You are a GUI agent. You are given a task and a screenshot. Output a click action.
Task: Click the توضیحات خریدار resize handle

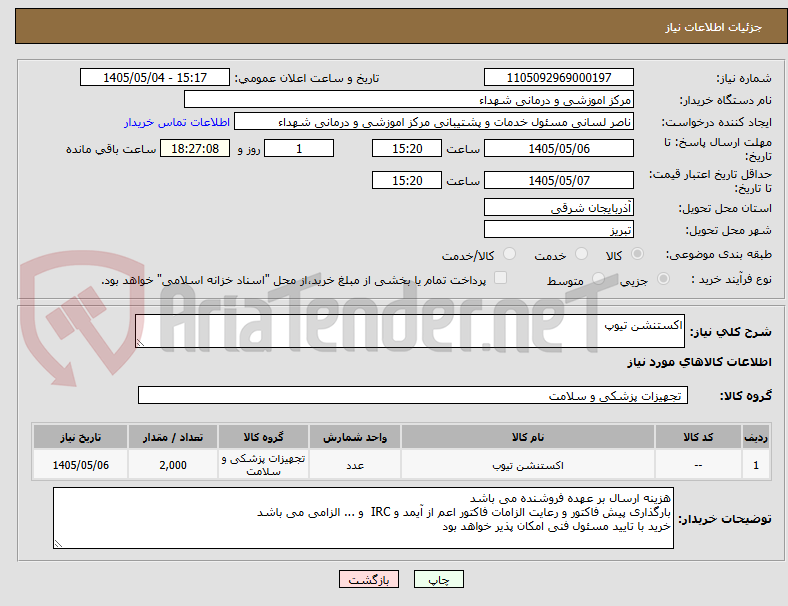[58, 544]
